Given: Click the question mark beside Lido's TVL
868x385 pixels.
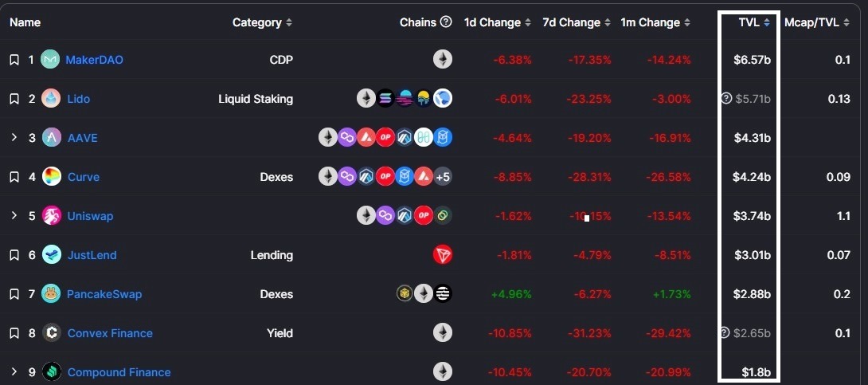Looking at the screenshot, I should (x=725, y=99).
